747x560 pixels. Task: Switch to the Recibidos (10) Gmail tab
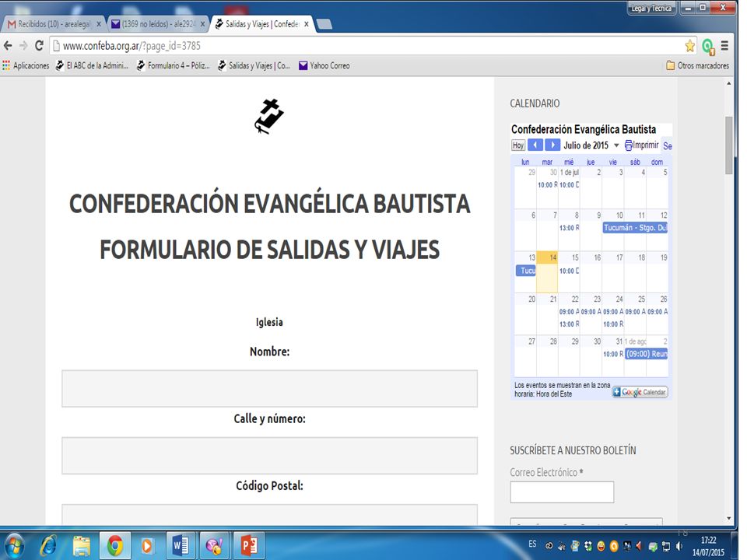pyautogui.click(x=54, y=24)
